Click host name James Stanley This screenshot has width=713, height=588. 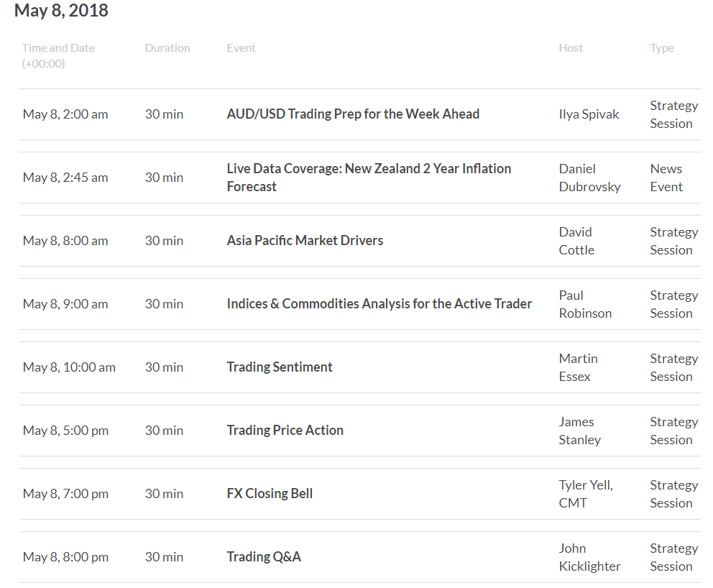580,430
